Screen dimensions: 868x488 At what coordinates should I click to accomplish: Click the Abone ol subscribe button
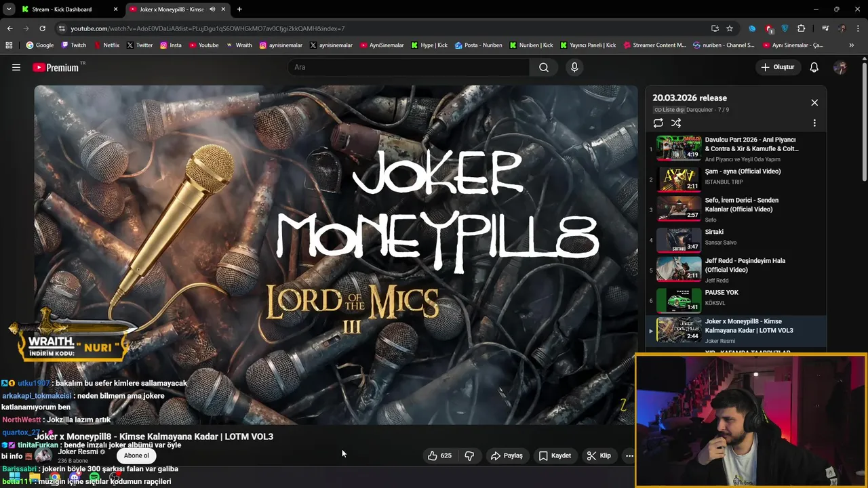136,455
